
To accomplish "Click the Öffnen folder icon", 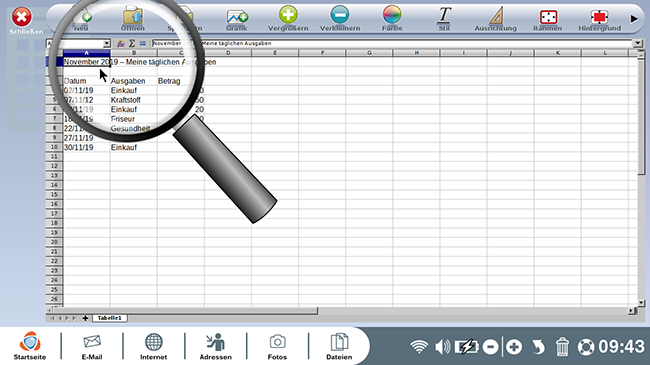I will (x=133, y=15).
